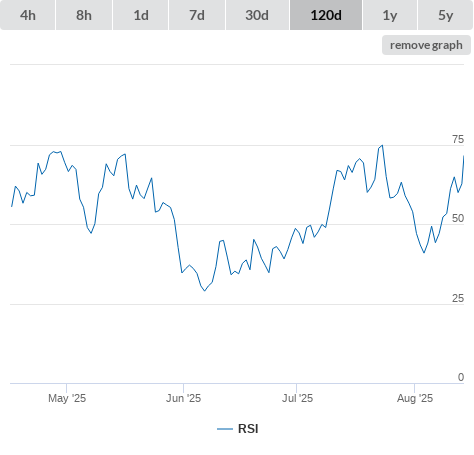Image resolution: width=474 pixels, height=455 pixels.
Task: Click the 50 value axis label
Action: 458,218
